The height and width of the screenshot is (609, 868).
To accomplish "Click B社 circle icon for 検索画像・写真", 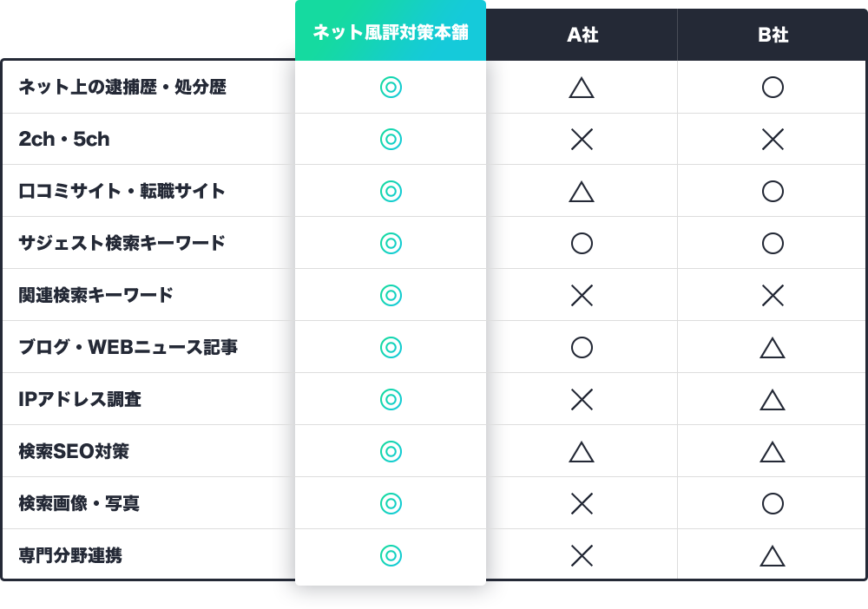I will pos(773,503).
